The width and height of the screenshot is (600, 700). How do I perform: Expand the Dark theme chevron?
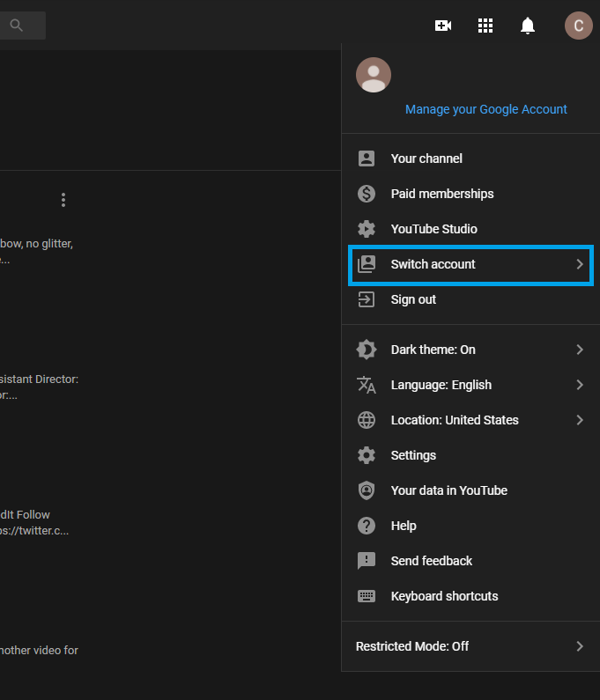pos(580,350)
